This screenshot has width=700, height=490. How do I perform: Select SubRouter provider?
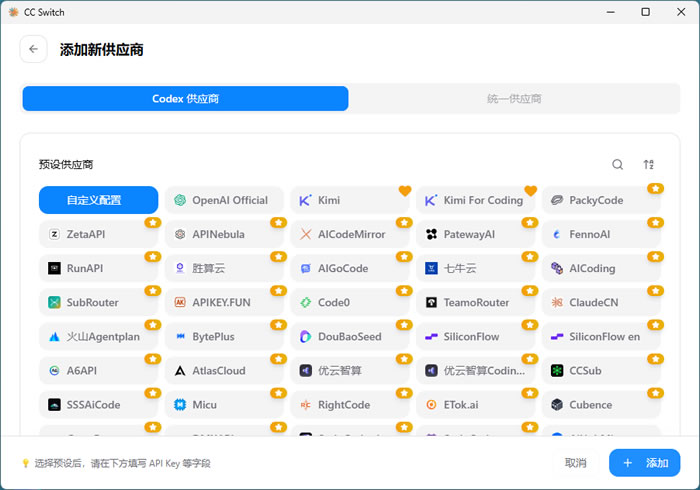99,303
